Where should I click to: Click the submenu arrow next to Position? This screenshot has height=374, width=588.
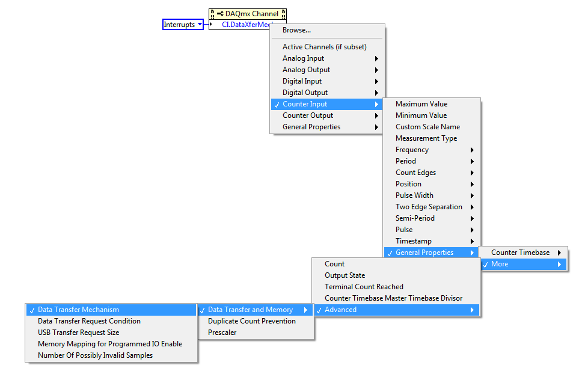(x=472, y=184)
